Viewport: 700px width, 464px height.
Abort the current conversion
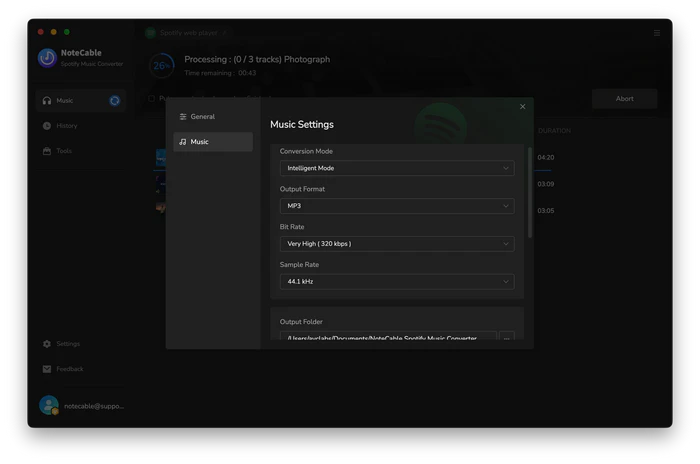click(x=625, y=99)
